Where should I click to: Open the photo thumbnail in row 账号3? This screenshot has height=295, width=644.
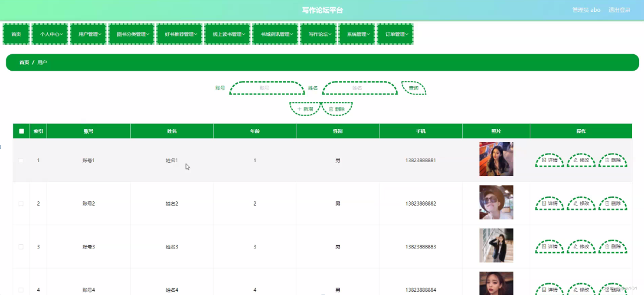496,246
